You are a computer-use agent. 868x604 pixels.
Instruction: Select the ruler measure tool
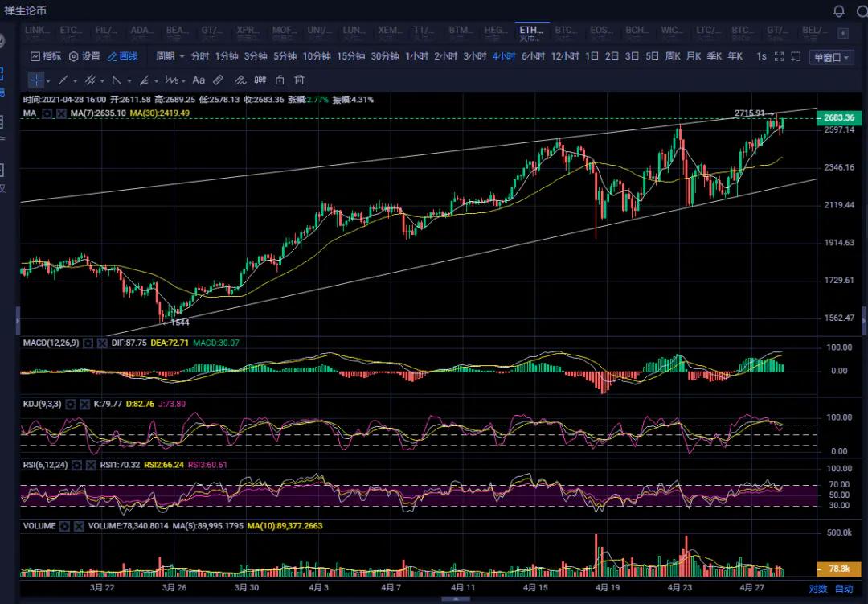219,80
